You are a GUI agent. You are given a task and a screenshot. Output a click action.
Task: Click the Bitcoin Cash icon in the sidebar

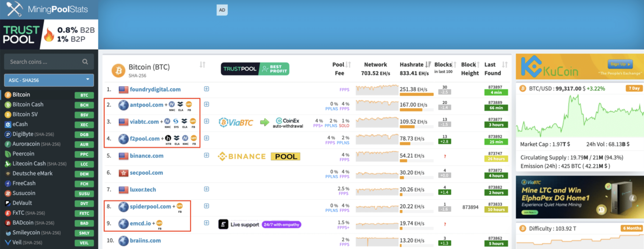point(8,105)
